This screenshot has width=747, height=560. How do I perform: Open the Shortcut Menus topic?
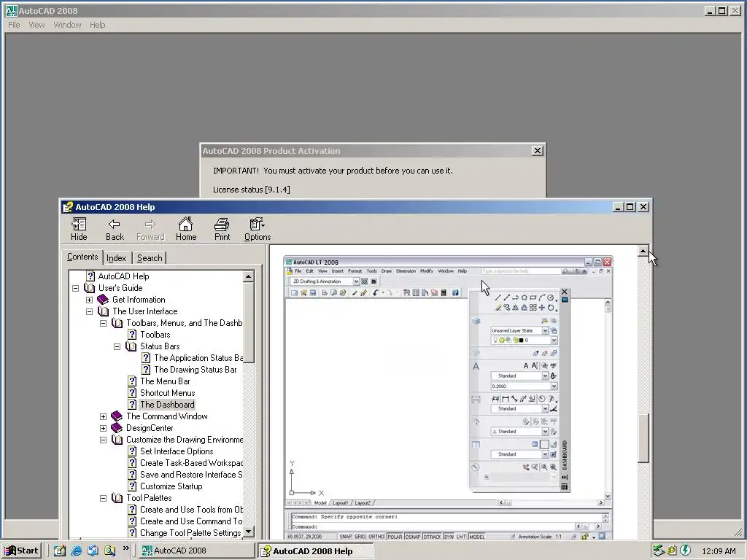click(x=167, y=393)
